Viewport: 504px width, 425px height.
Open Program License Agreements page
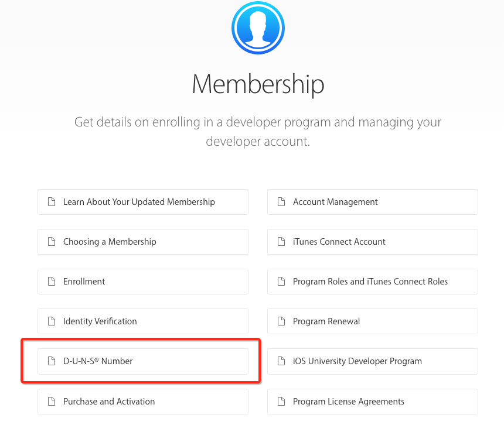[x=349, y=402]
